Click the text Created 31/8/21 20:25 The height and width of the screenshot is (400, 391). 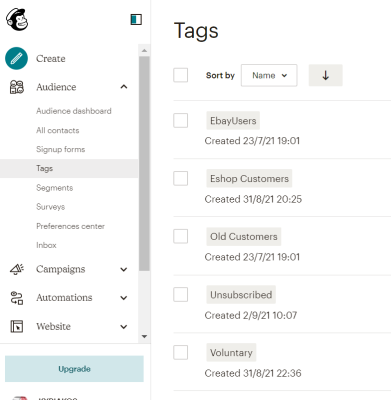point(253,199)
